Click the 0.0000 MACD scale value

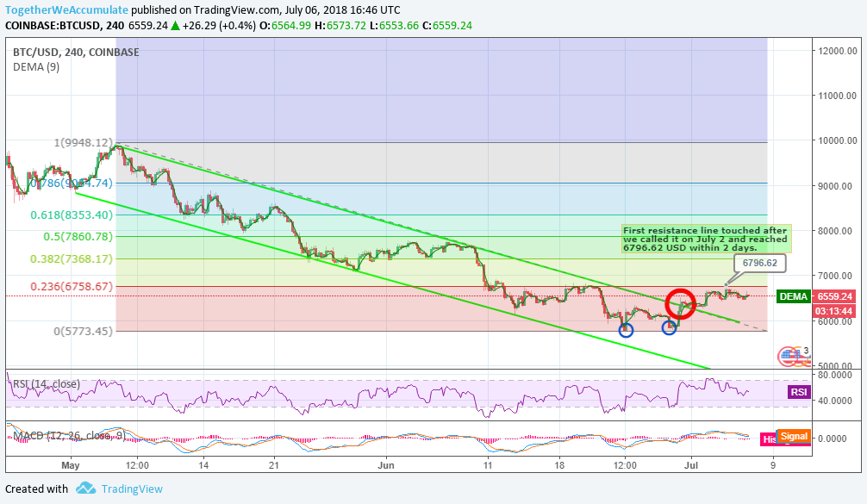tap(833, 439)
